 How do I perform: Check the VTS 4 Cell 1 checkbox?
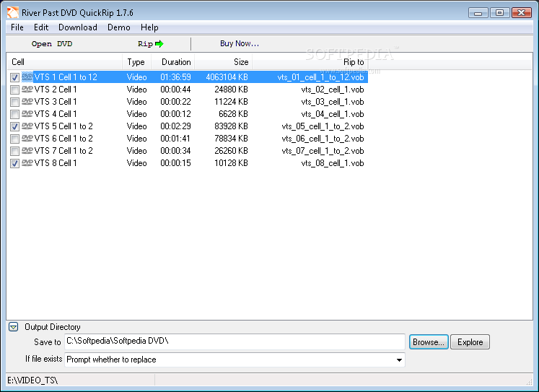coord(14,114)
